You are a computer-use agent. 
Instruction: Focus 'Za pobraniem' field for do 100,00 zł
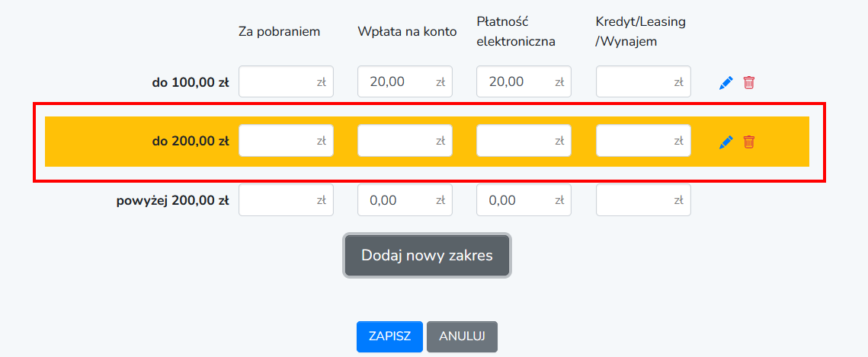(x=287, y=81)
